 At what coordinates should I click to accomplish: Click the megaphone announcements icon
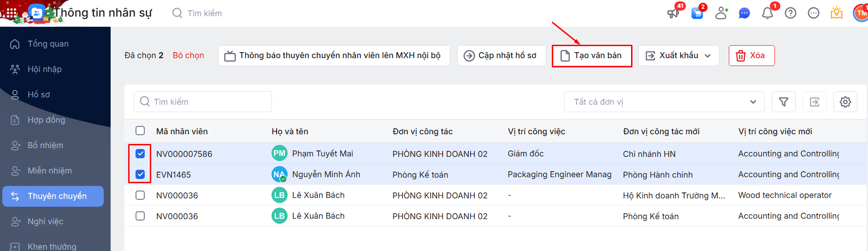coord(673,13)
